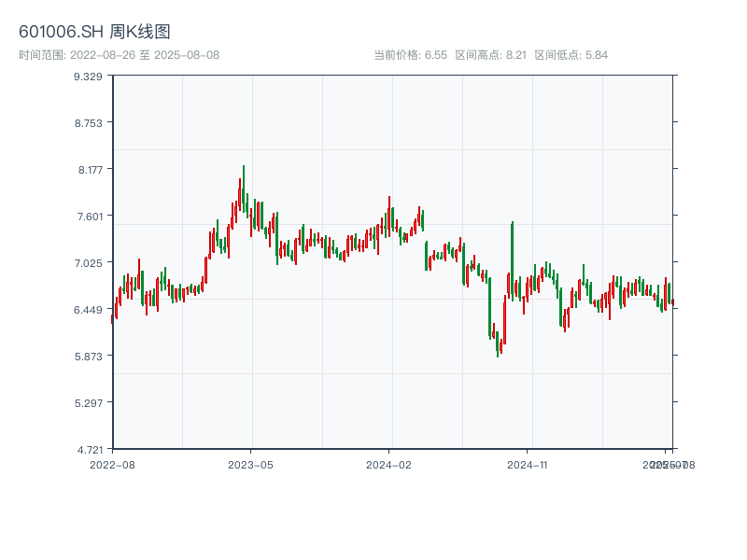
Task: Click the 2022-08 x-axis date label
Action: (x=112, y=464)
